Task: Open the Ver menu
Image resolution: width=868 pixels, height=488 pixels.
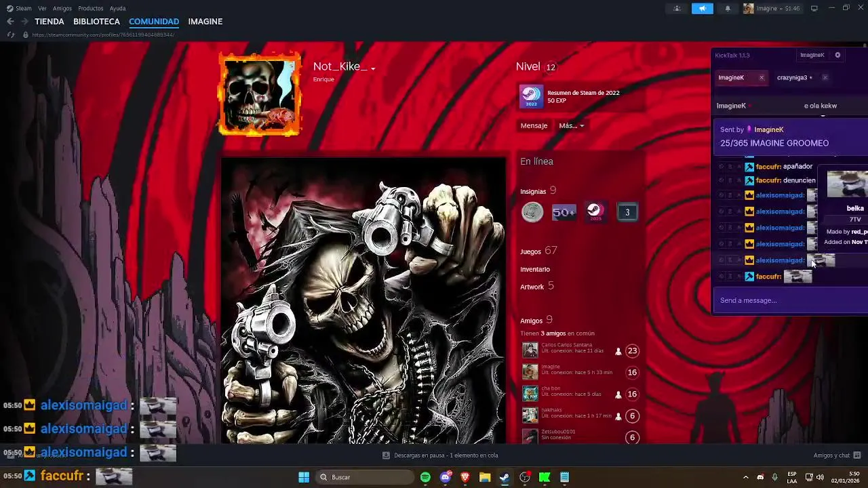Action: tap(43, 9)
